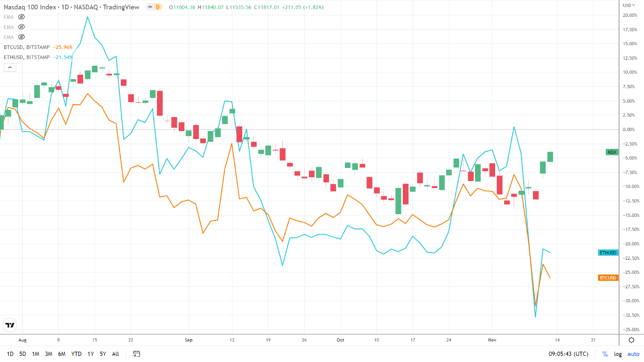Select the 6M time range
The image size is (644, 362).
click(x=62, y=354)
